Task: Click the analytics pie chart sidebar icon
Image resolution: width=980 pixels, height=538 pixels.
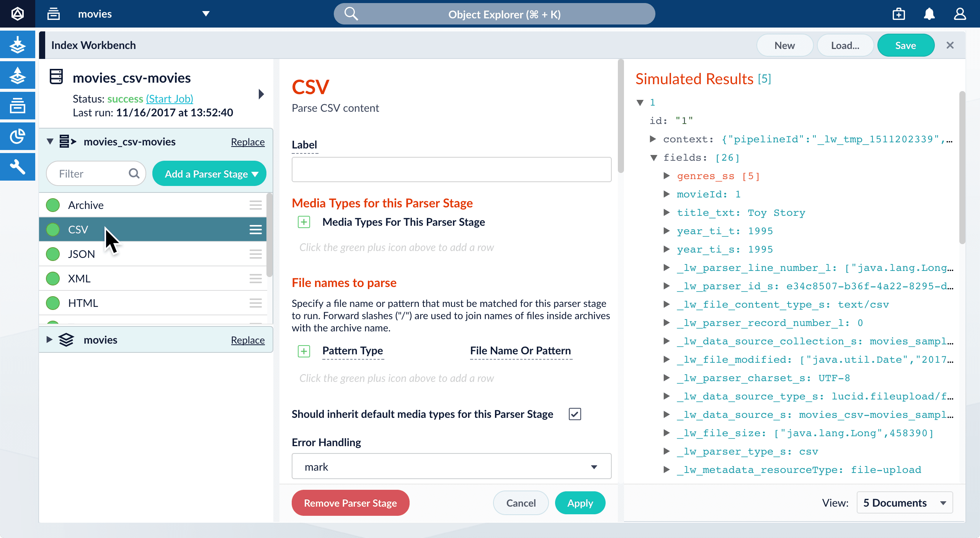Action: [18, 136]
